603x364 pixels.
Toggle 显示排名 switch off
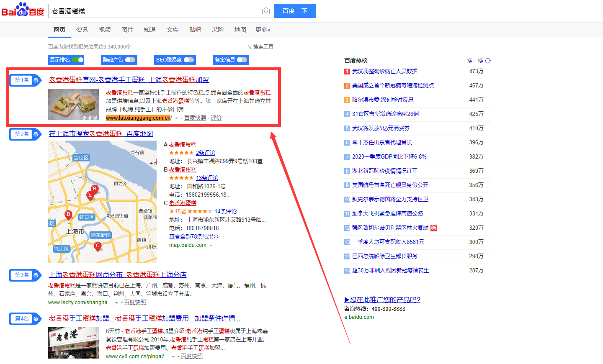pyautogui.click(x=78, y=60)
